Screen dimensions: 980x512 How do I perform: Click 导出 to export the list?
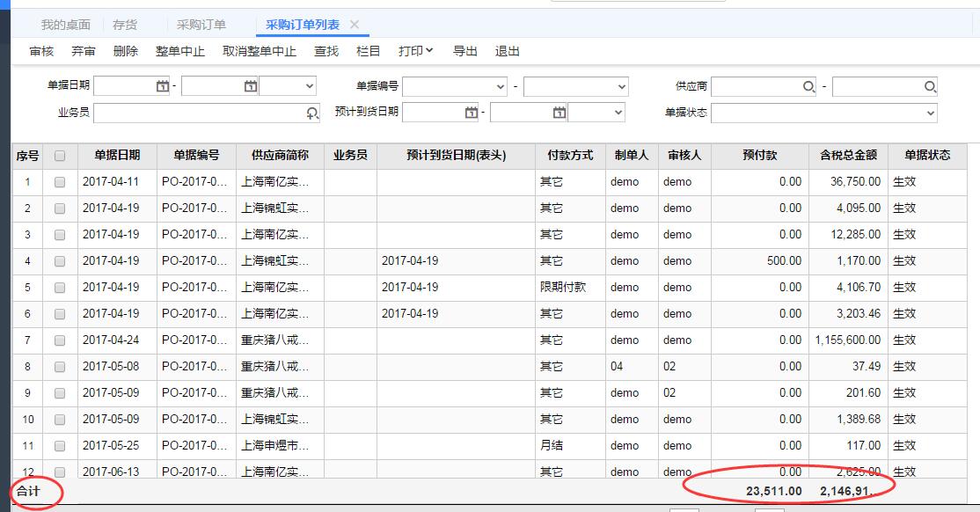pyautogui.click(x=464, y=51)
